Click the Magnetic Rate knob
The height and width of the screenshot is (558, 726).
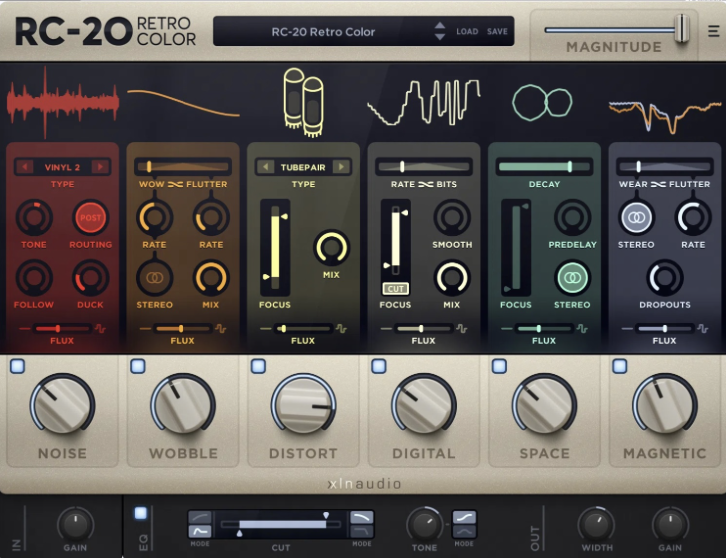coord(693,218)
